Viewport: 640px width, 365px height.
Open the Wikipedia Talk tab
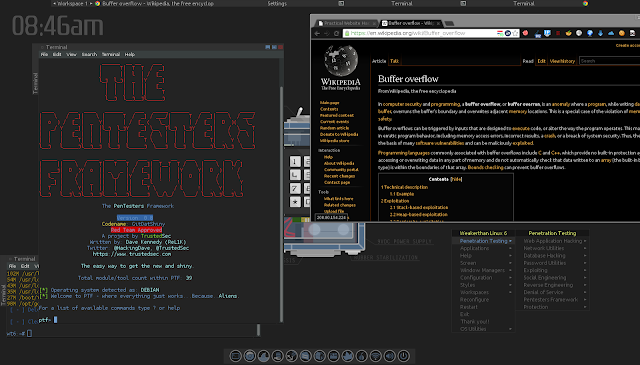394,61
